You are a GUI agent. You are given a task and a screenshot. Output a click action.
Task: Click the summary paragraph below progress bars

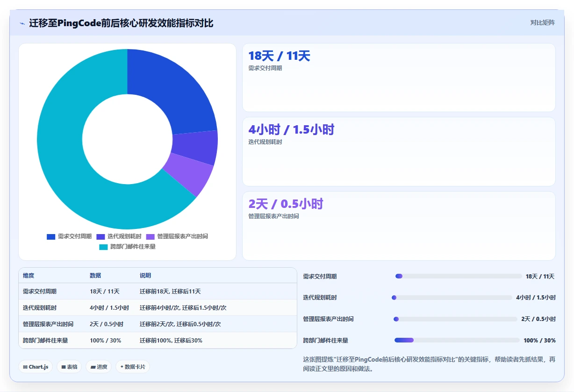pos(429,364)
